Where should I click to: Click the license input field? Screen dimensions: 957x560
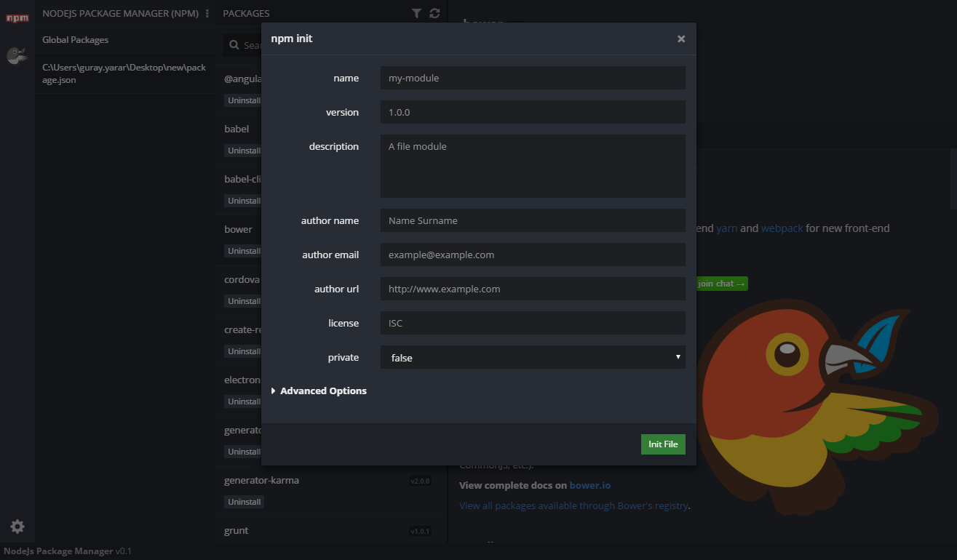[x=533, y=323]
